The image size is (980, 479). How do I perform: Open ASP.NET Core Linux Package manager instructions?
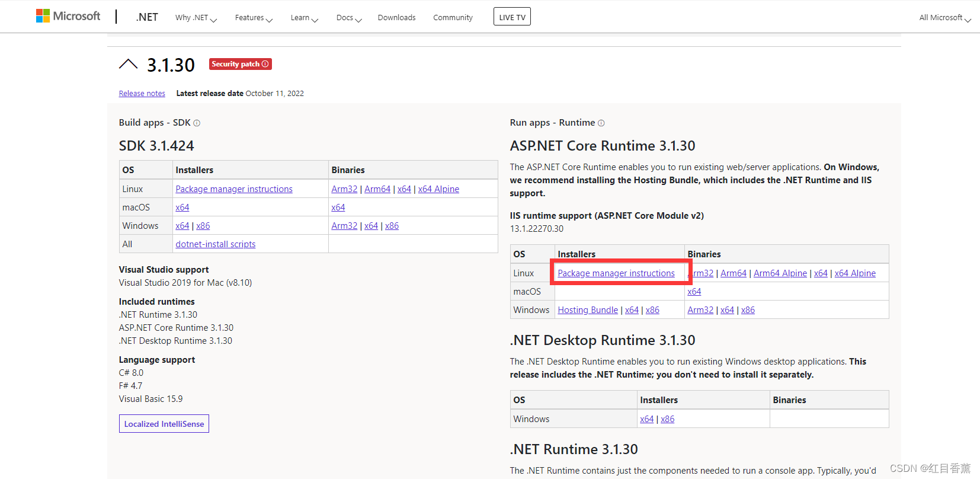tap(616, 273)
